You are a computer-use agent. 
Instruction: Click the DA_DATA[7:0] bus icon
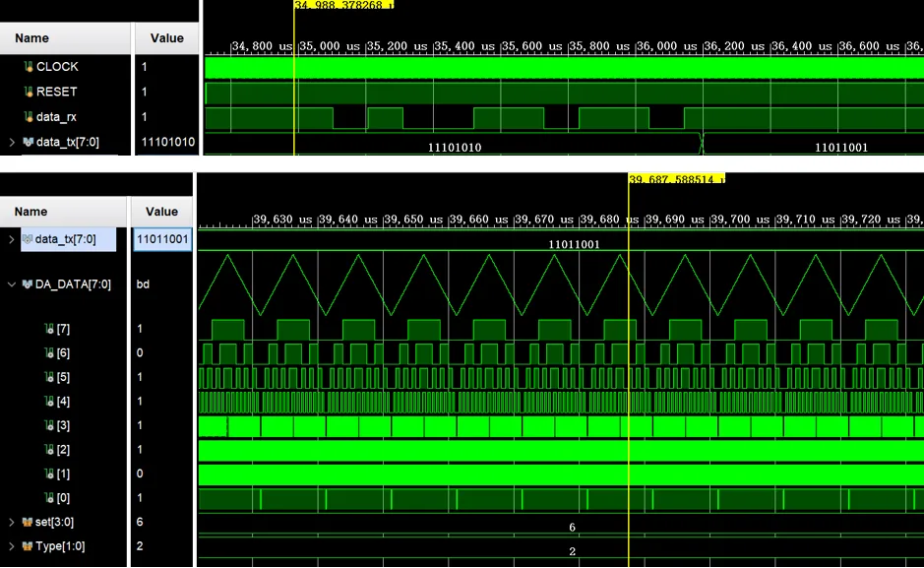point(28,284)
